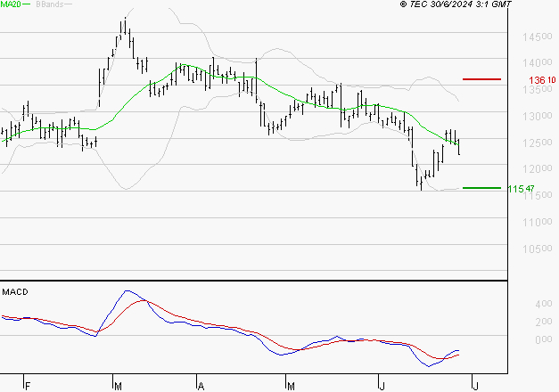
Task: Click the MACD panel label
Action: click(15, 292)
